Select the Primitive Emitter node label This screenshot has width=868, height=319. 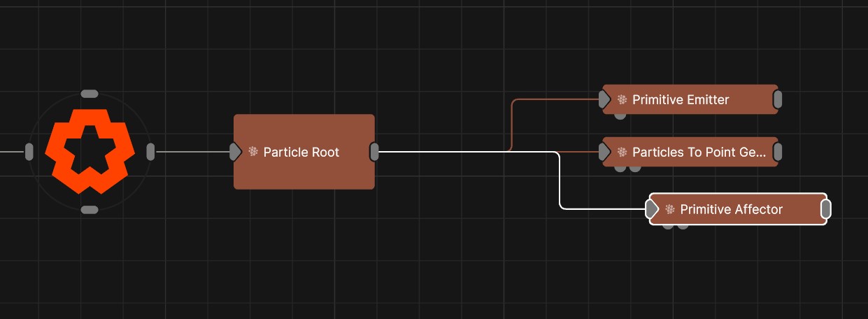pos(680,100)
